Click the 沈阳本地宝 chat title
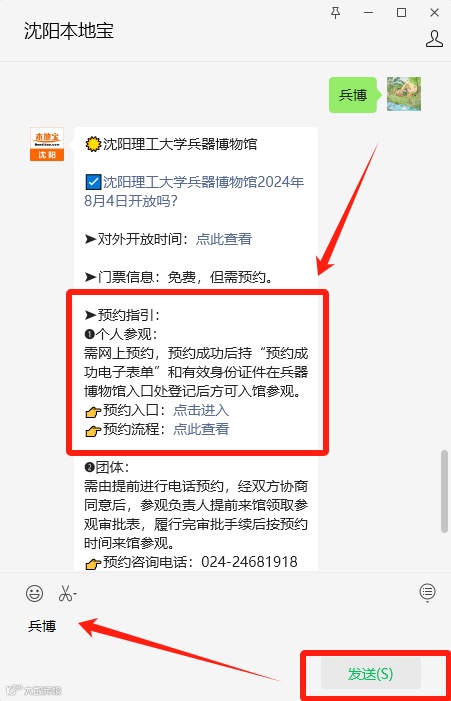 pyautogui.click(x=69, y=31)
